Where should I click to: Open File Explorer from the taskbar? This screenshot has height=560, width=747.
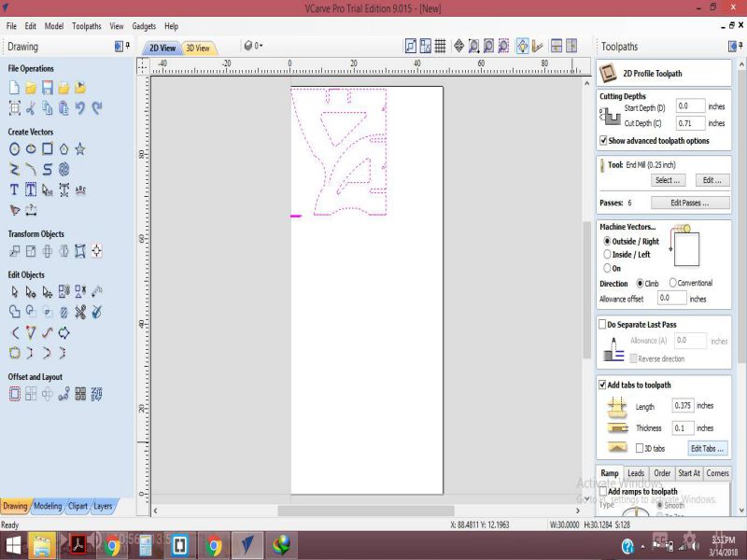42,545
